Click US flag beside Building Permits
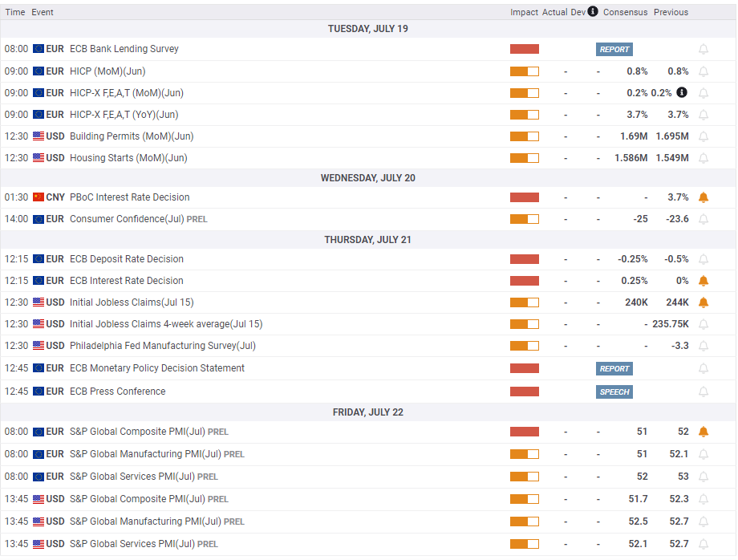738x560 pixels. pos(38,136)
